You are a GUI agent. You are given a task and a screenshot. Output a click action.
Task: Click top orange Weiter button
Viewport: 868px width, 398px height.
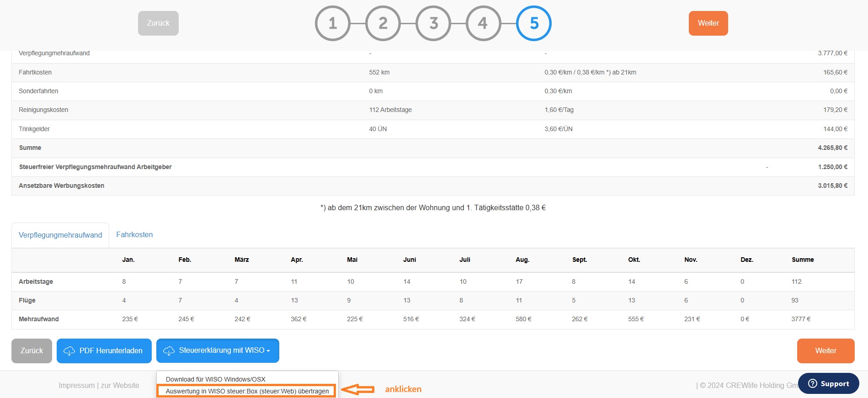pyautogui.click(x=708, y=23)
